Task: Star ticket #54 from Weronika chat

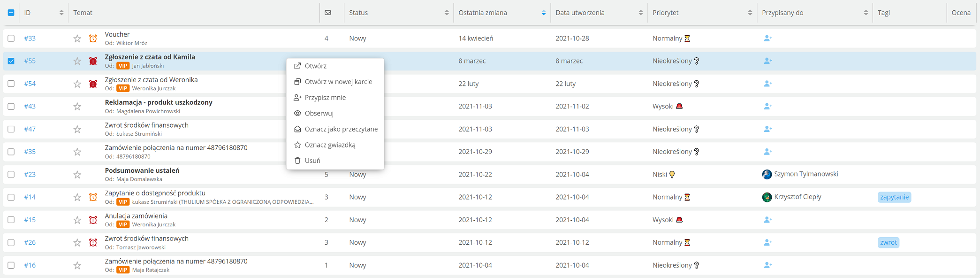Action: point(77,84)
